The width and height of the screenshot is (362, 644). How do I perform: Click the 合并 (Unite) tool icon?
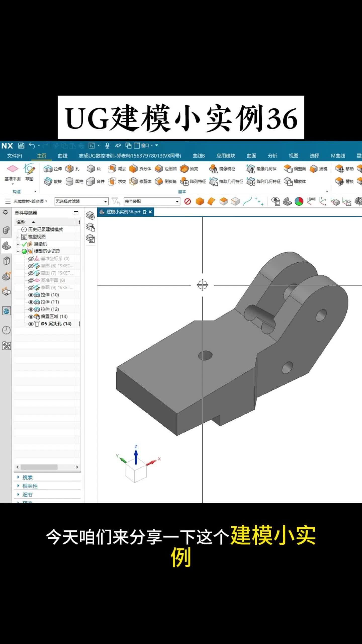point(90,181)
